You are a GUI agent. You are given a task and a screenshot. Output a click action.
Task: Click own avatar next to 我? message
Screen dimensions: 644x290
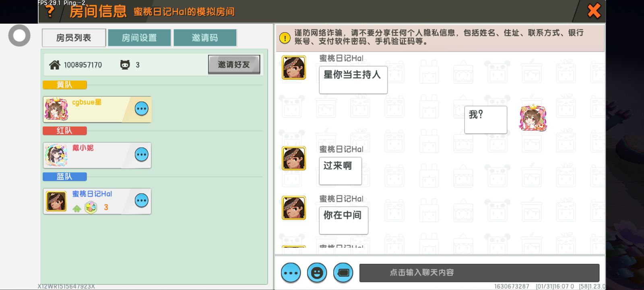coord(533,118)
